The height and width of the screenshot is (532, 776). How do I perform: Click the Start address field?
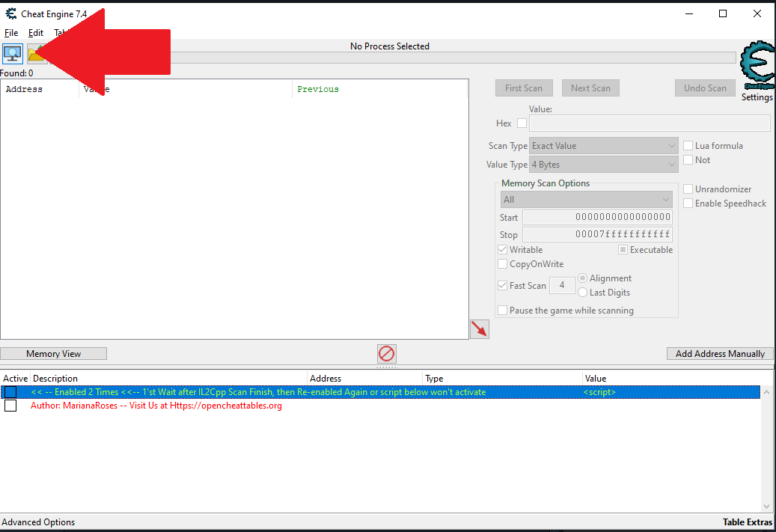pyautogui.click(x=597, y=217)
